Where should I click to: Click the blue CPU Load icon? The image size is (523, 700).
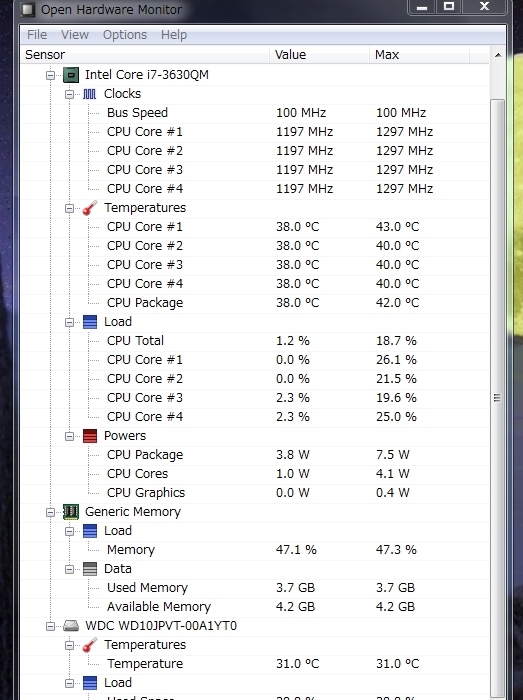pos(90,322)
